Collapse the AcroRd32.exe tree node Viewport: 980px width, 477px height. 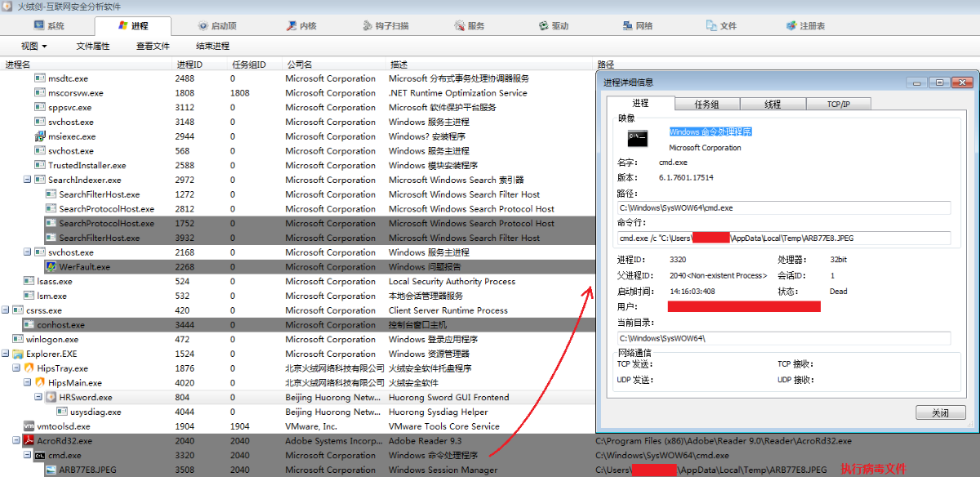click(16, 441)
